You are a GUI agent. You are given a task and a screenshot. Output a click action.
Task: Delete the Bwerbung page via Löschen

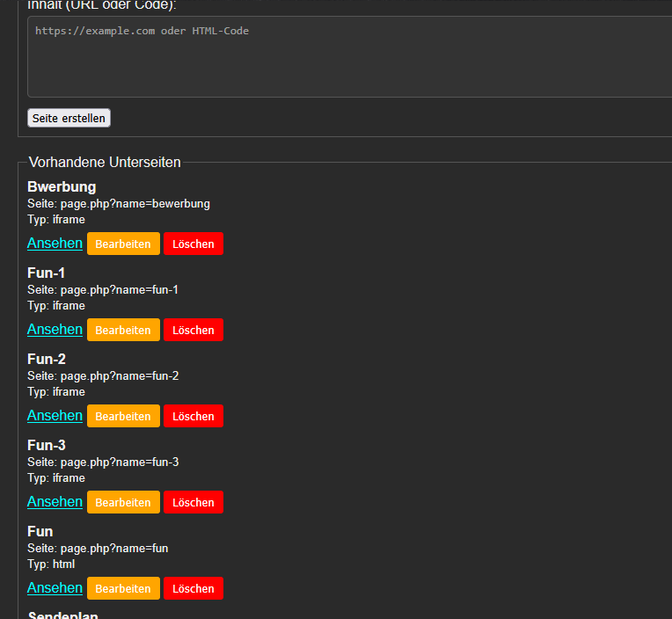click(x=194, y=244)
